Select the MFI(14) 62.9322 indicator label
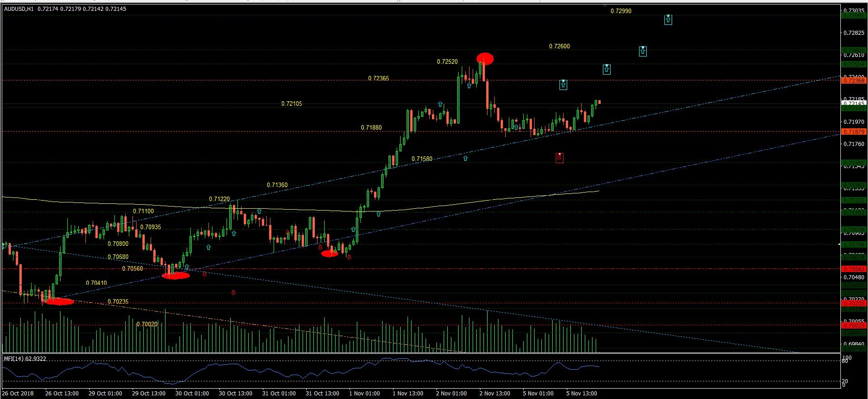The width and height of the screenshot is (868, 399). (25, 359)
